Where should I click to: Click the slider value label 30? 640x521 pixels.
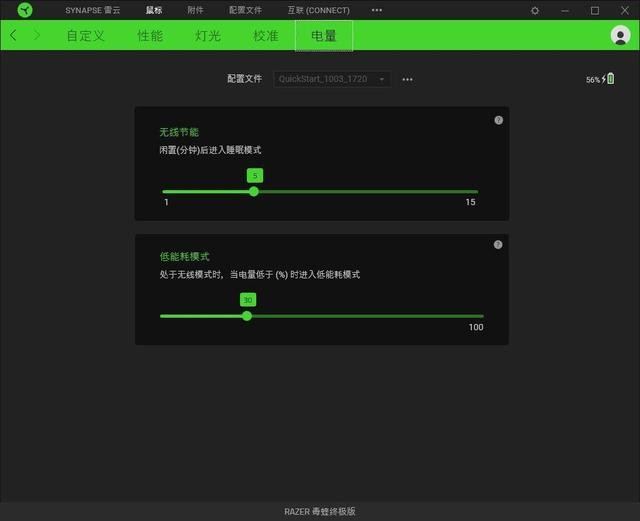point(248,300)
